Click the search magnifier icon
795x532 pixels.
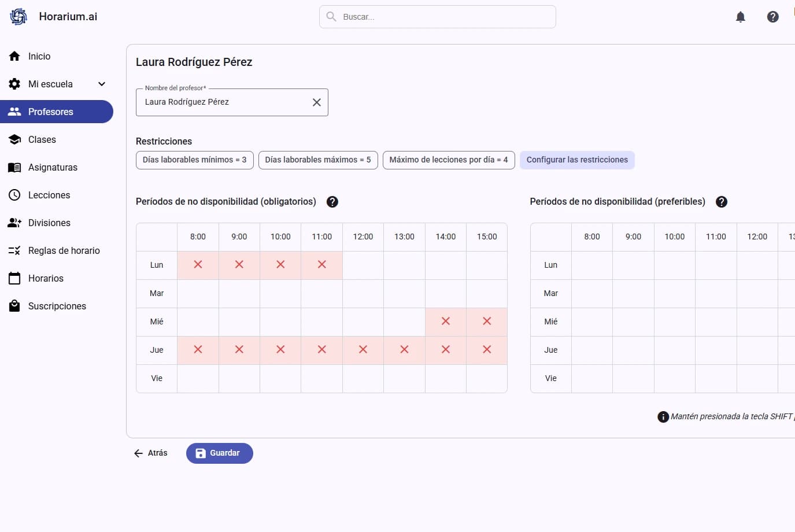point(331,17)
